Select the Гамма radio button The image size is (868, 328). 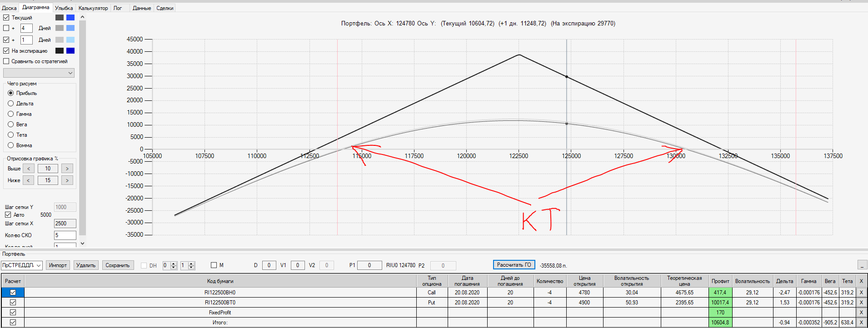coord(11,114)
